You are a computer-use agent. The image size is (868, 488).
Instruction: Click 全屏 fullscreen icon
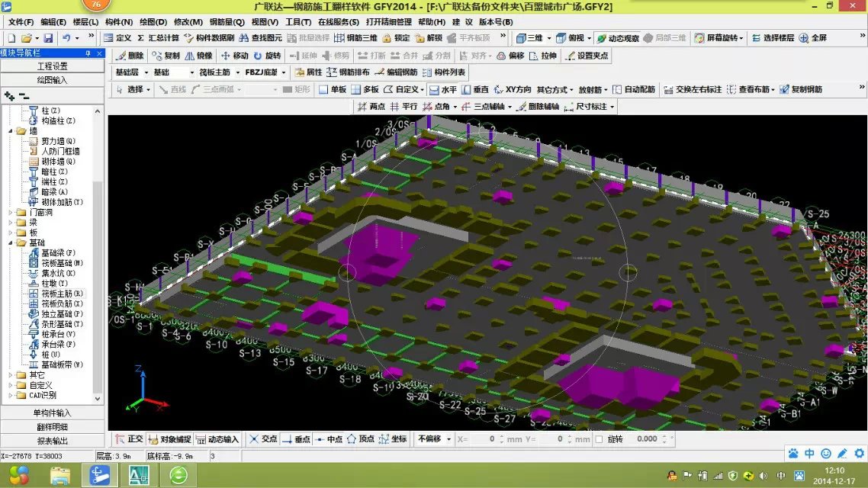(812, 38)
